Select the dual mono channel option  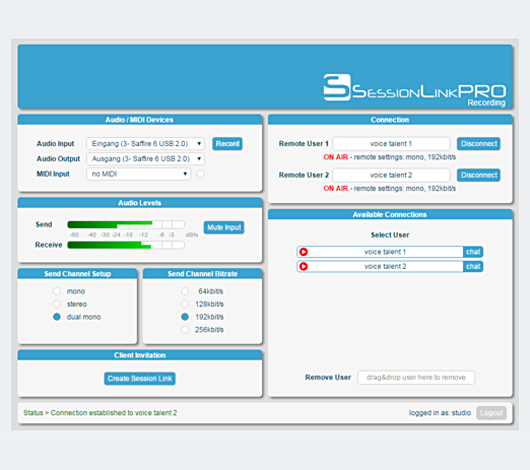click(57, 317)
